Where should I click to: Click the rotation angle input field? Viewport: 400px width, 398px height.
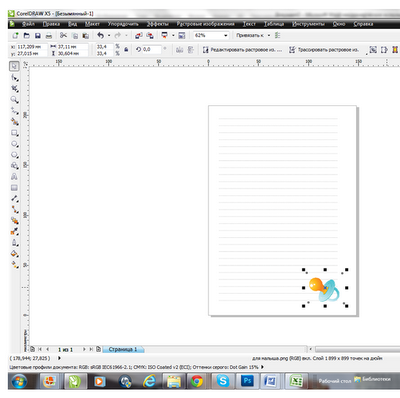point(152,49)
